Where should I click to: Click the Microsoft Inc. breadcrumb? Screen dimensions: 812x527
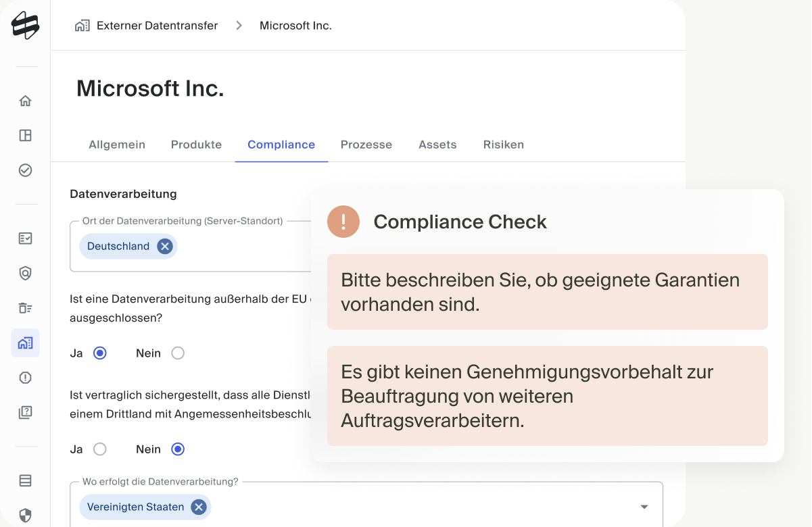pos(295,26)
